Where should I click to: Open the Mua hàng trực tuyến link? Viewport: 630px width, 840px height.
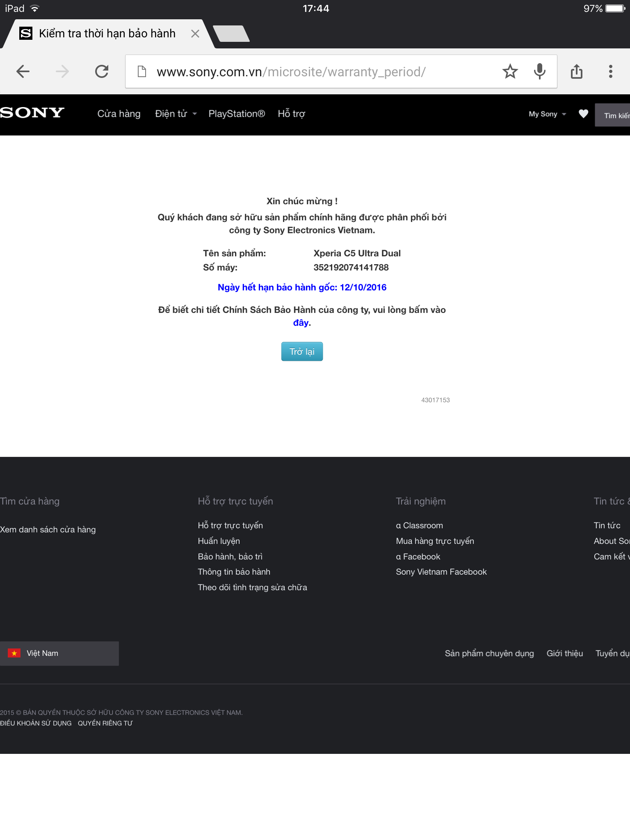[x=435, y=541]
